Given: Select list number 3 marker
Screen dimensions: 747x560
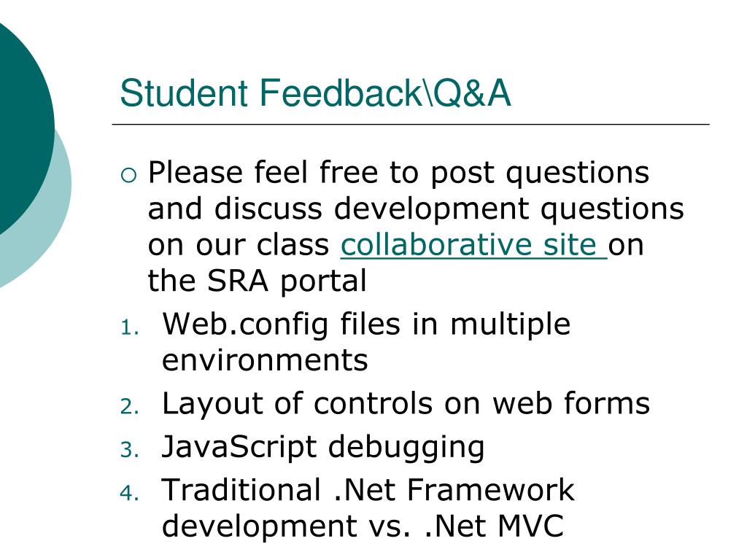Looking at the screenshot, I should pyautogui.click(x=130, y=449).
